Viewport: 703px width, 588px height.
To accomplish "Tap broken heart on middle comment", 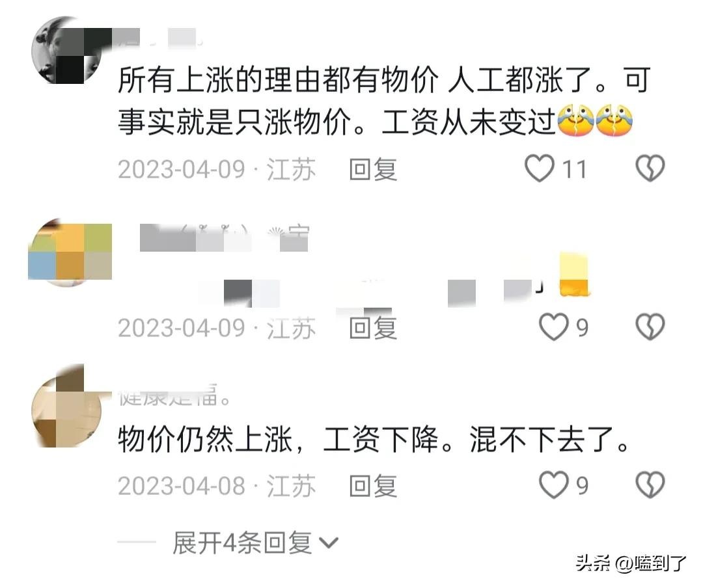I will 650,327.
